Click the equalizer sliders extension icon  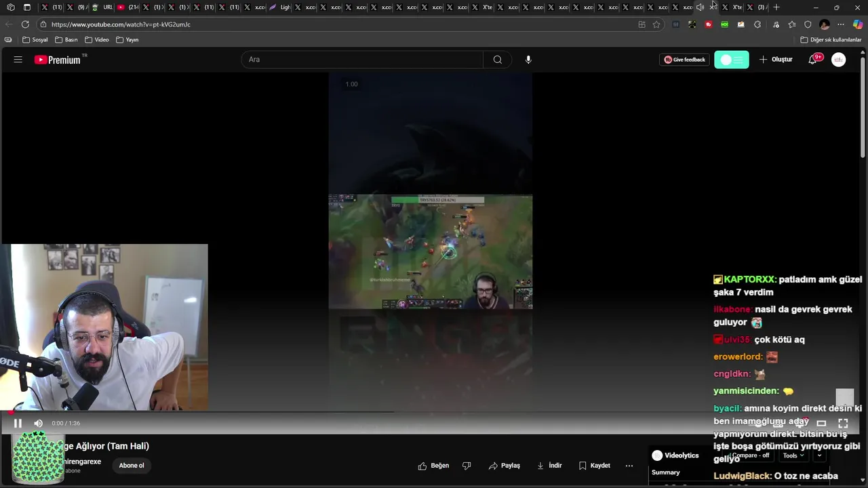(x=675, y=24)
